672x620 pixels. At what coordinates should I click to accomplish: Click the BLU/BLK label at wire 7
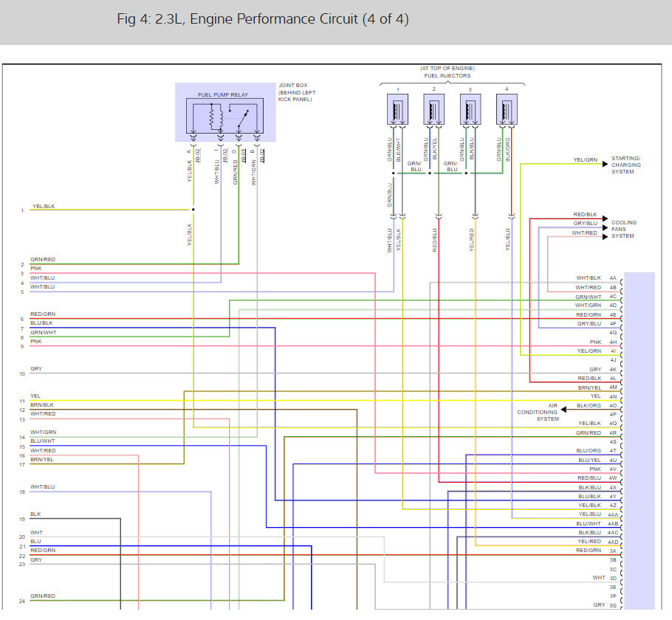(41, 323)
